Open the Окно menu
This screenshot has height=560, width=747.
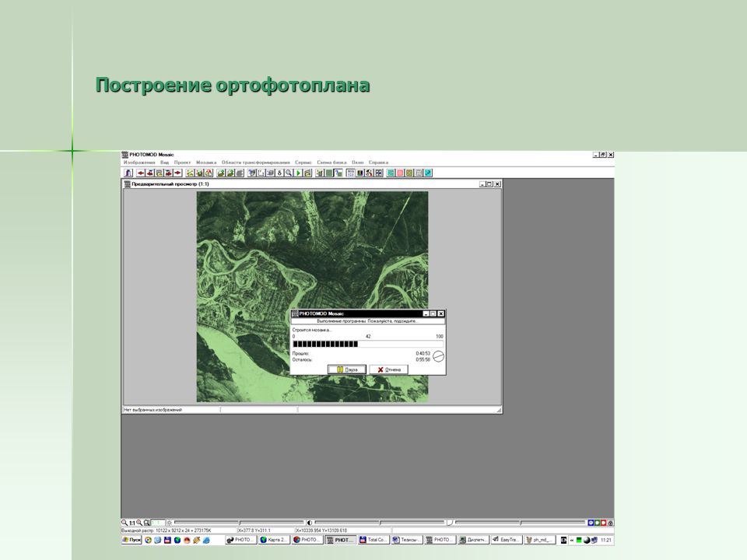[357, 163]
